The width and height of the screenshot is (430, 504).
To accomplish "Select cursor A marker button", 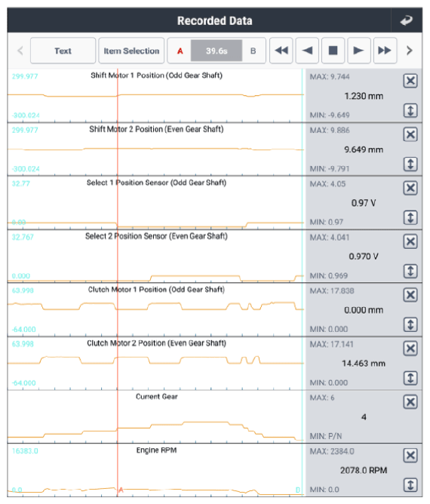I will 180,51.
